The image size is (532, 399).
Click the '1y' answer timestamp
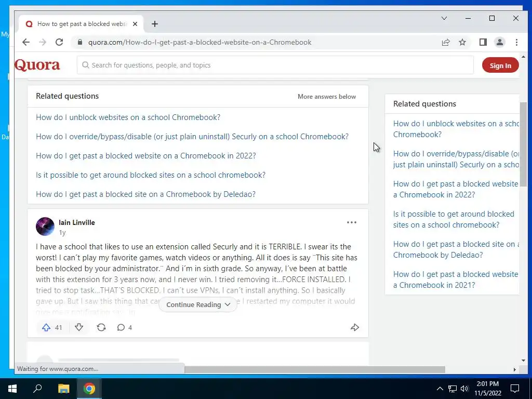[x=62, y=233]
